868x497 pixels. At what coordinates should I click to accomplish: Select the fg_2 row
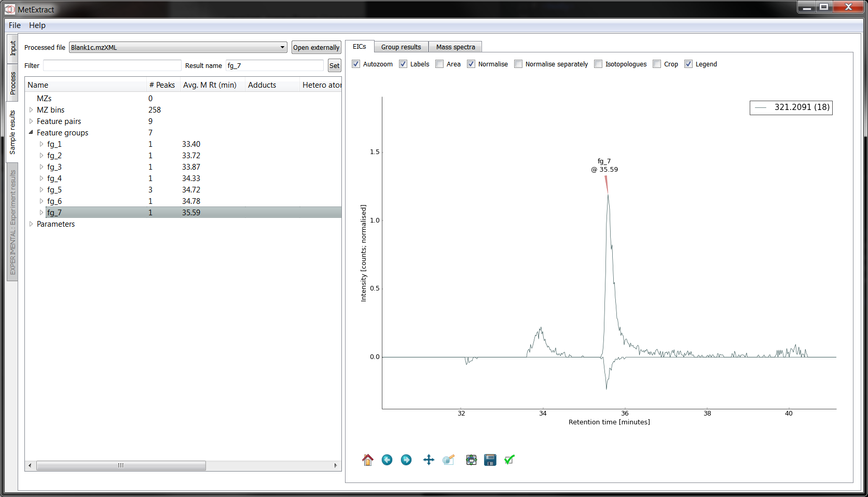pyautogui.click(x=183, y=156)
